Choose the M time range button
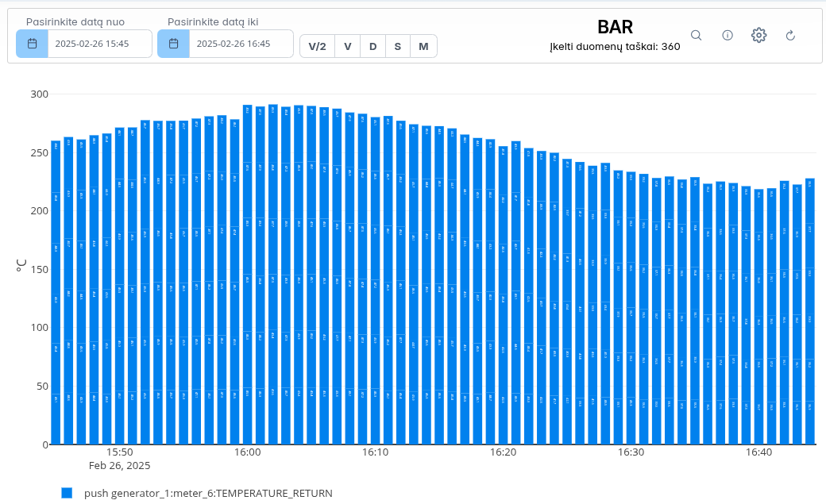The image size is (826, 504). tap(423, 46)
